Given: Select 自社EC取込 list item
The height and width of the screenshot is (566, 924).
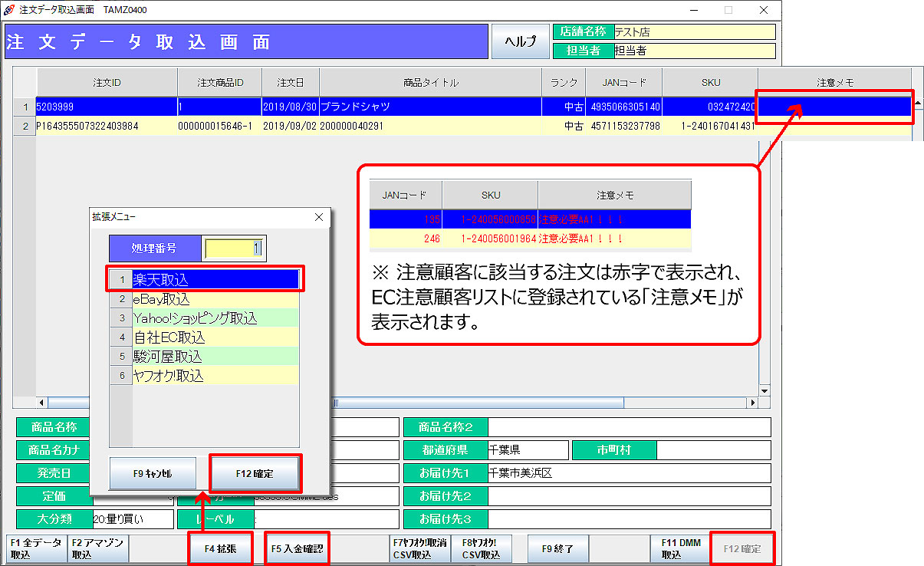Looking at the screenshot, I should pos(215,337).
